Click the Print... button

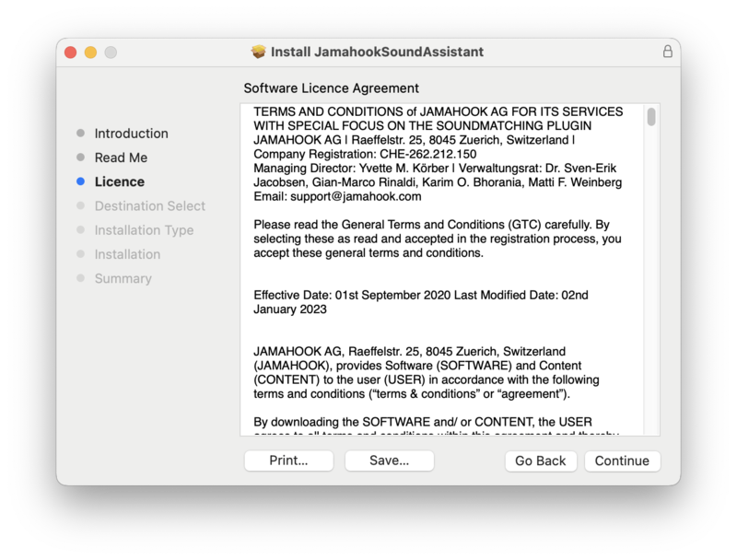pos(288,461)
